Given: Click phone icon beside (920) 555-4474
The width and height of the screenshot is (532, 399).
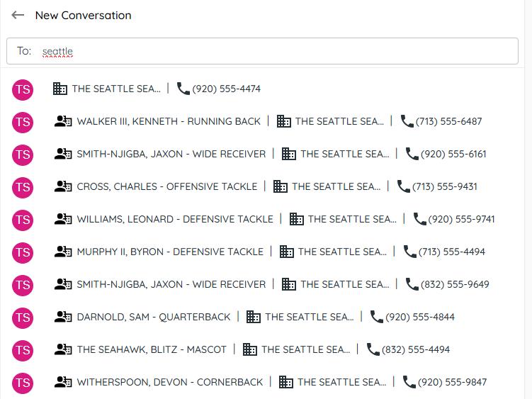Looking at the screenshot, I should click(x=183, y=89).
